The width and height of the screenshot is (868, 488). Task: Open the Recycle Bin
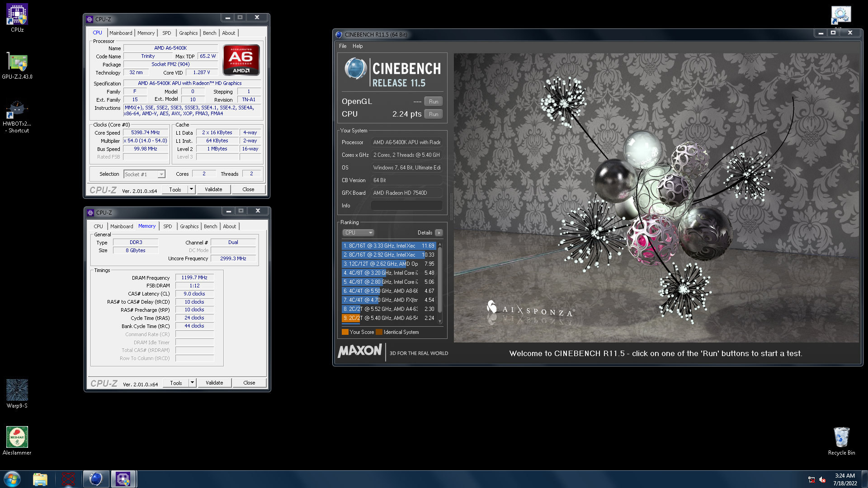841,441
